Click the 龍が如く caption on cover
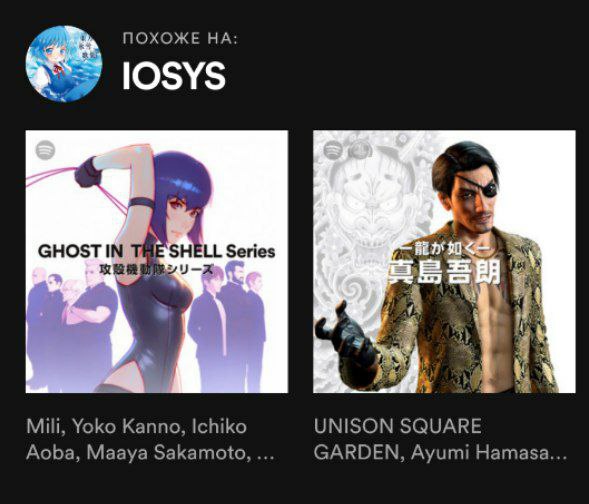589x504 pixels. (444, 248)
